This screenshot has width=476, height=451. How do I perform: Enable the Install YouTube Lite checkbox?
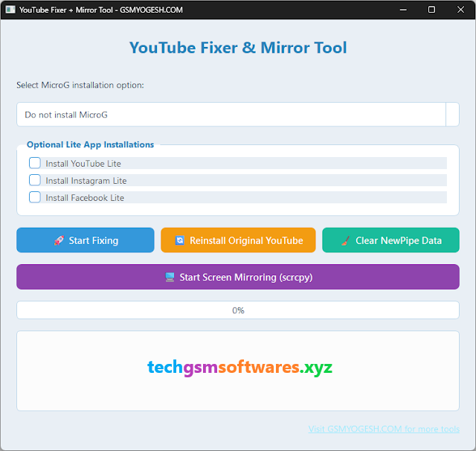[35, 163]
